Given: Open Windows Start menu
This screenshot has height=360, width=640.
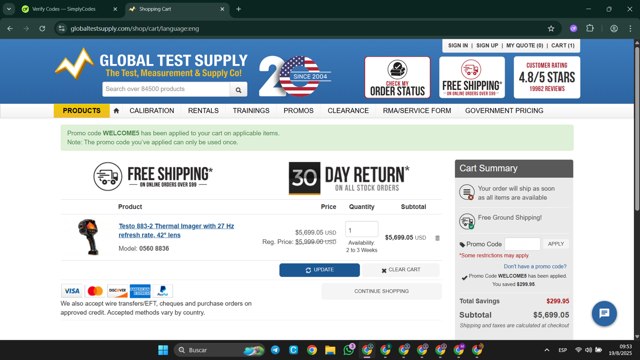Looking at the screenshot, I should 163,350.
